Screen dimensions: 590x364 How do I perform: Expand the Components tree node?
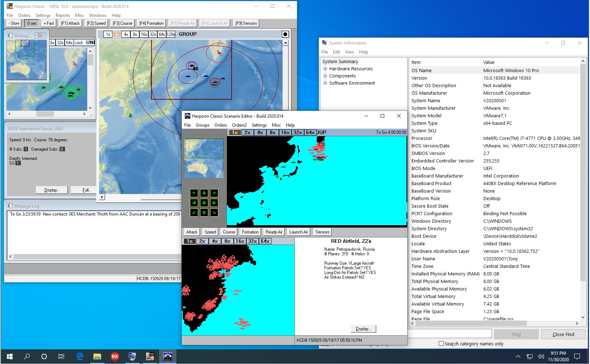click(x=325, y=76)
